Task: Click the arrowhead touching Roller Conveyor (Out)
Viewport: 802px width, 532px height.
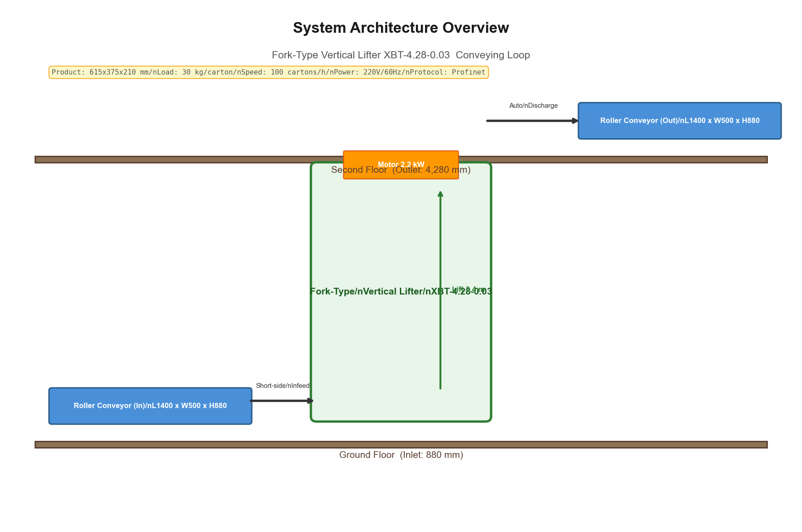Action: tap(575, 121)
